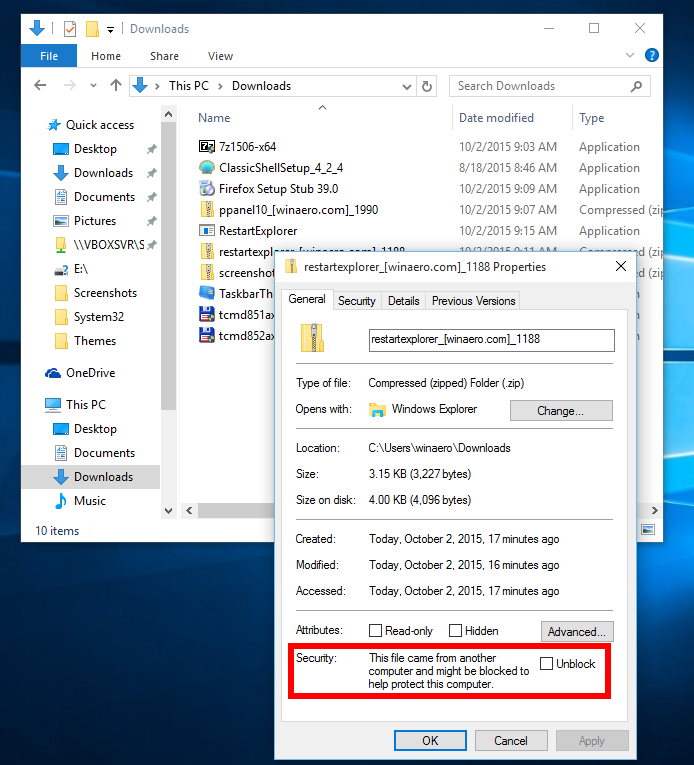This screenshot has height=765, width=694.
Task: Click the Up arrow navigation icon
Action: 116,86
